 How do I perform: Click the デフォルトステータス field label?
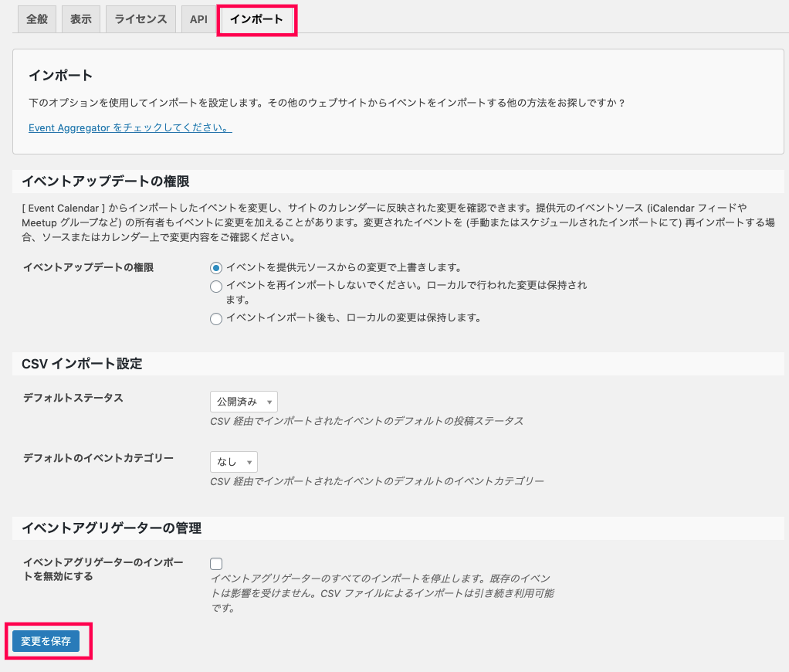pos(73,398)
